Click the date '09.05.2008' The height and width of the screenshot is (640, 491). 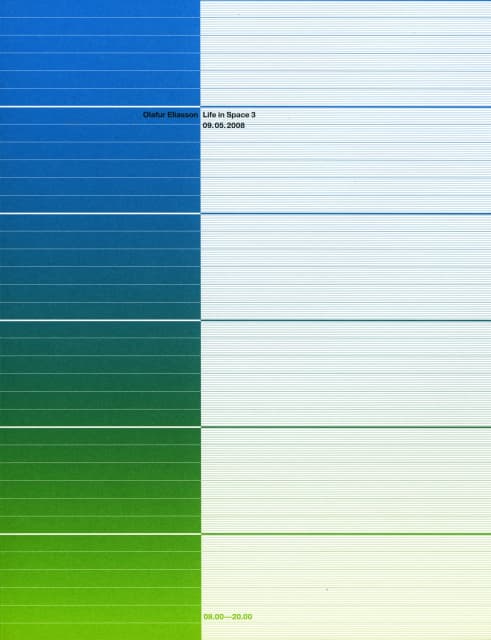224,126
